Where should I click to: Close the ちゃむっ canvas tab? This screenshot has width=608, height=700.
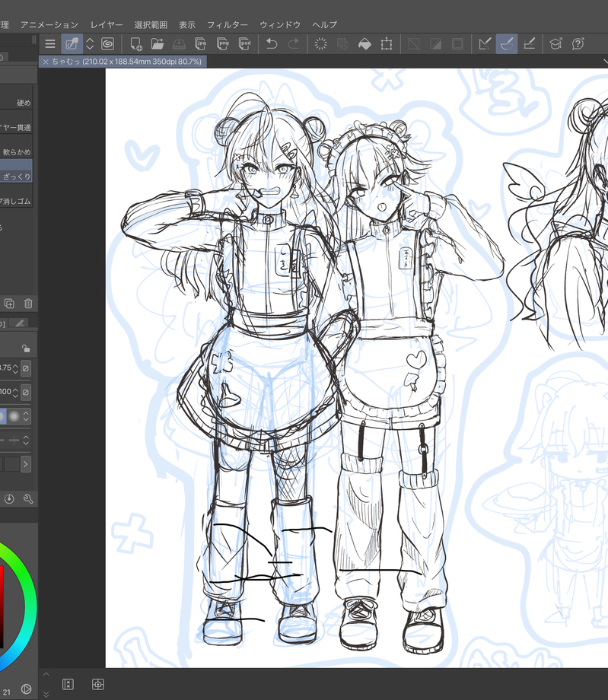(46, 62)
